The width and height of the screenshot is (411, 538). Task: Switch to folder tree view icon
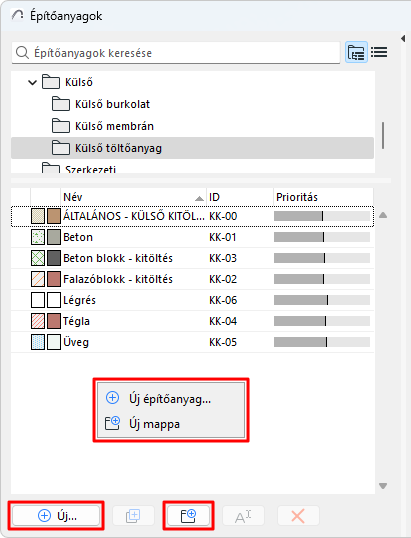click(356, 52)
